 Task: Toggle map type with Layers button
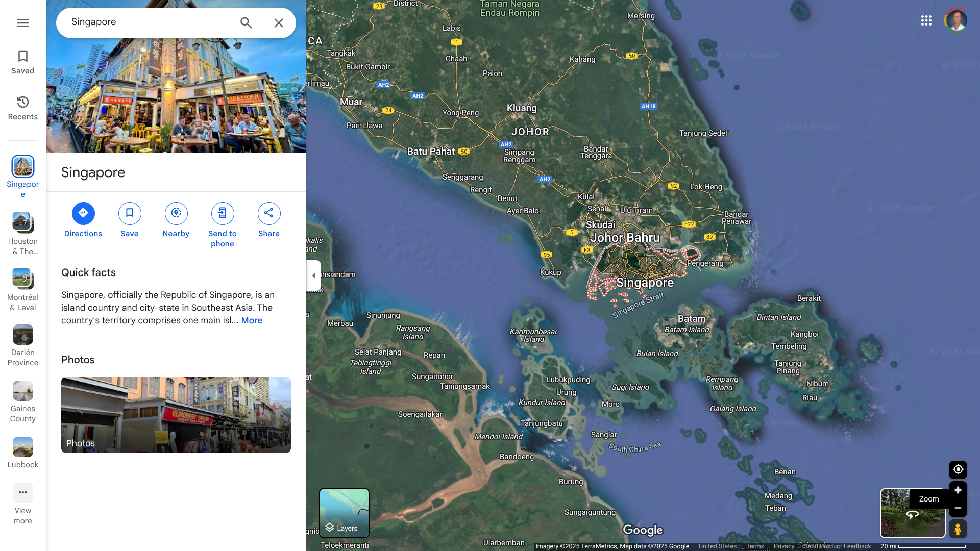tap(344, 513)
